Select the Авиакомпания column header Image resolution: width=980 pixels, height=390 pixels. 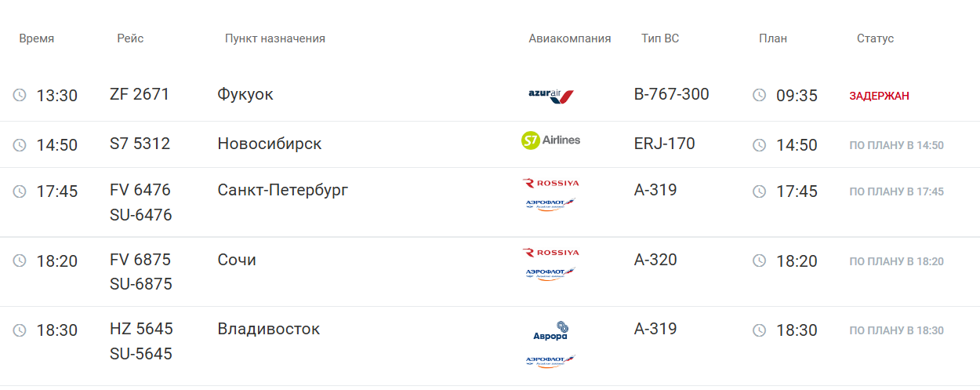pyautogui.click(x=569, y=38)
